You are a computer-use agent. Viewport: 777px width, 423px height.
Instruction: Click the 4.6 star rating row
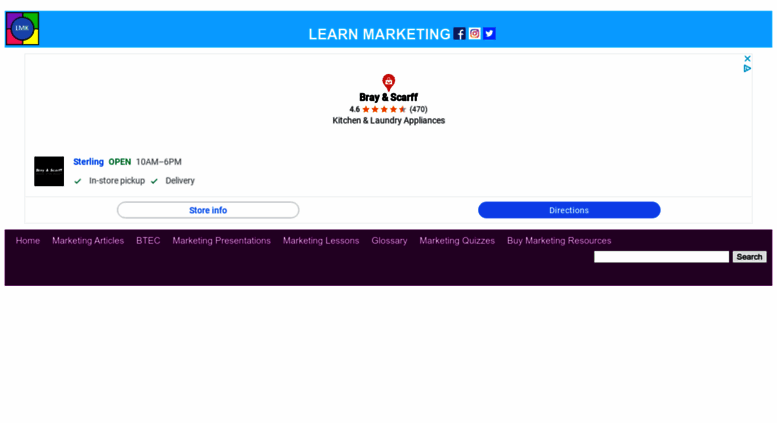388,109
